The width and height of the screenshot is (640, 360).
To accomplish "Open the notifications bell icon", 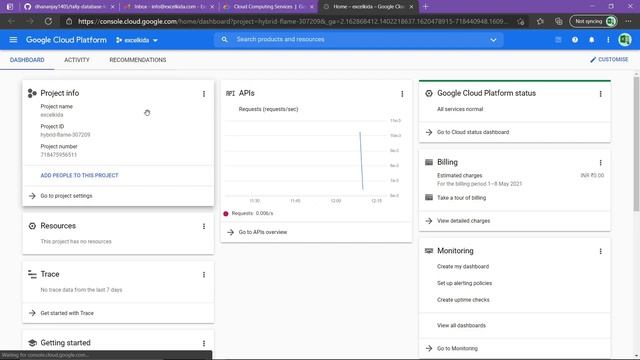I will pos(591,40).
